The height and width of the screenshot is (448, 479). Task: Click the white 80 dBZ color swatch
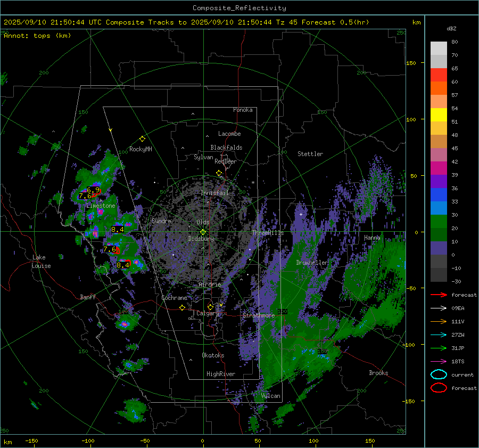click(439, 48)
